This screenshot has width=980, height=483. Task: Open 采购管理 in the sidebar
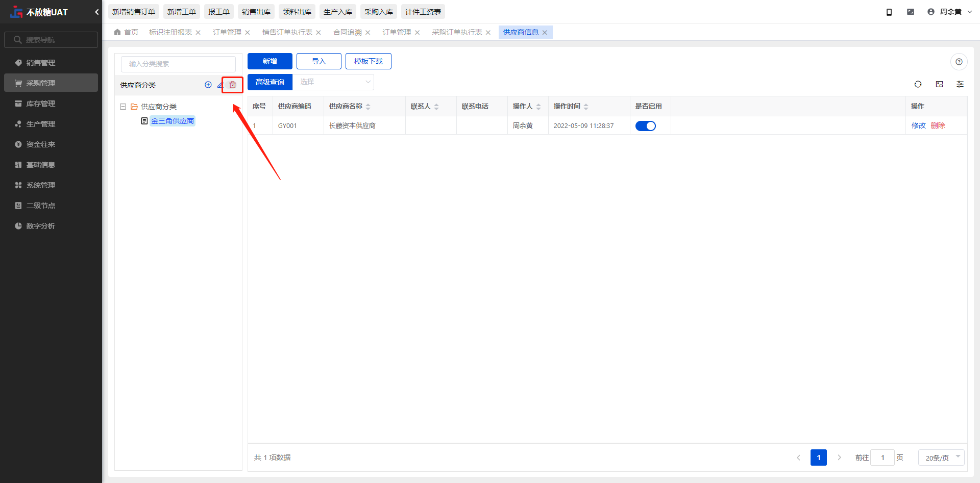[x=51, y=83]
